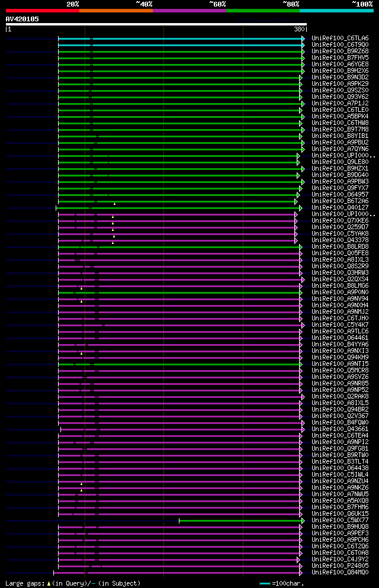
Task: Open hit UniRef100_Q94KH9
Action: pyautogui.click(x=340, y=358)
